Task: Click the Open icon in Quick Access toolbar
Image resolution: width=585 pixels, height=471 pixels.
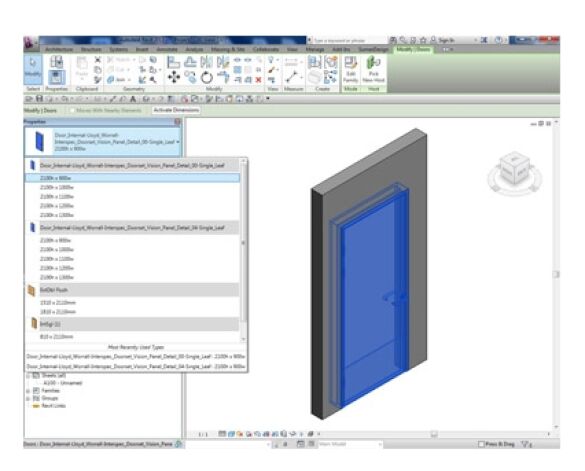Action: point(29,99)
